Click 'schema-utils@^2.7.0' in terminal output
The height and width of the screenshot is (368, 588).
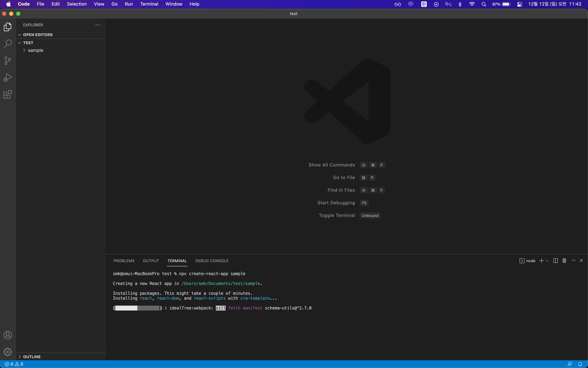(288, 308)
